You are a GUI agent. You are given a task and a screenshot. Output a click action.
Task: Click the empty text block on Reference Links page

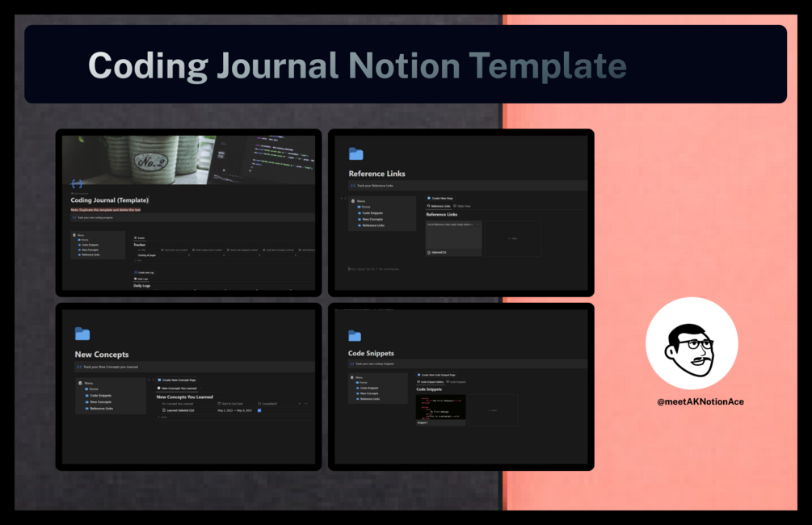(374, 269)
